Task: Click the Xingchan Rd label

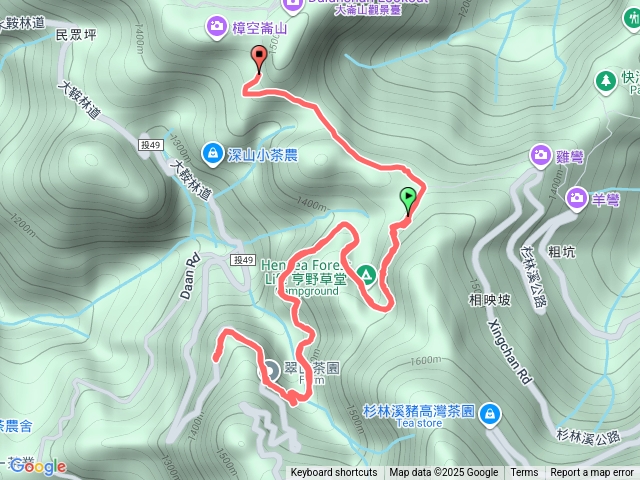Action: coord(510,352)
